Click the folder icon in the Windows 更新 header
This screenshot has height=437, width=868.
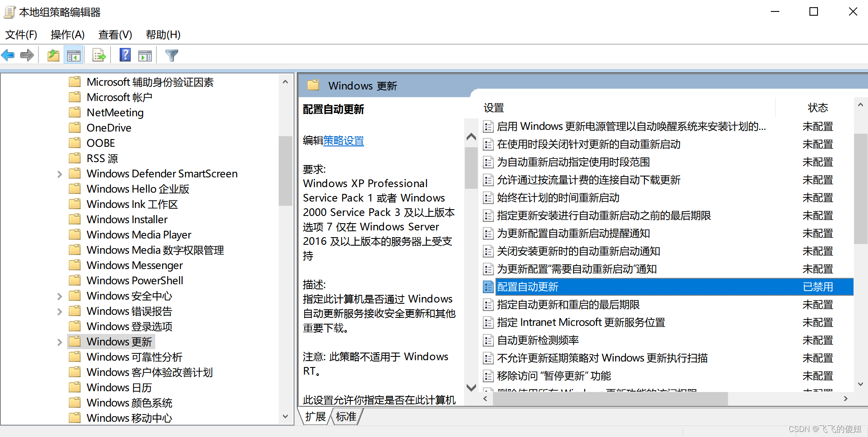tap(313, 85)
